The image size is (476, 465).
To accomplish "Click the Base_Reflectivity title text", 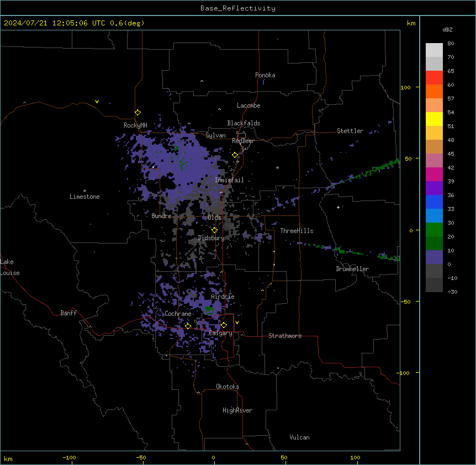I will (238, 8).
